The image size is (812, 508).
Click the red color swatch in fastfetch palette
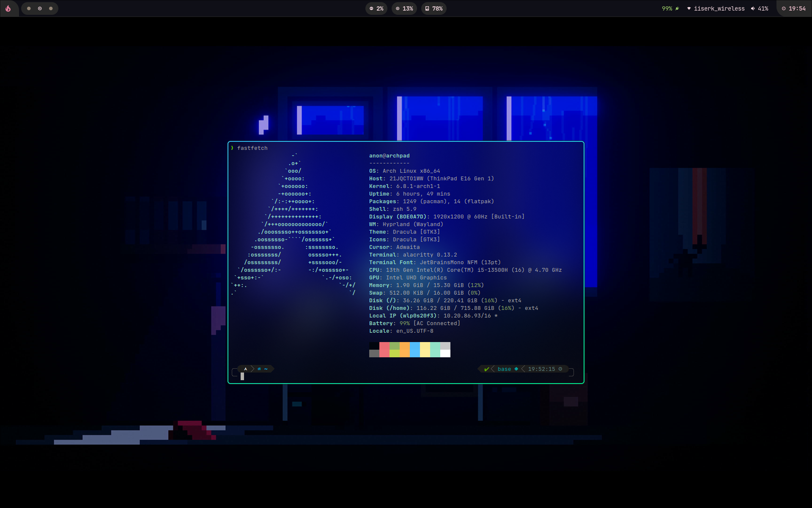(x=384, y=350)
